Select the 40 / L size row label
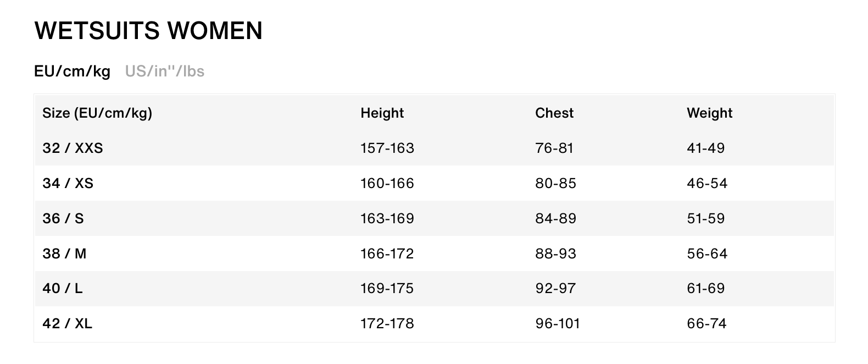868x364 pixels. tap(63, 288)
